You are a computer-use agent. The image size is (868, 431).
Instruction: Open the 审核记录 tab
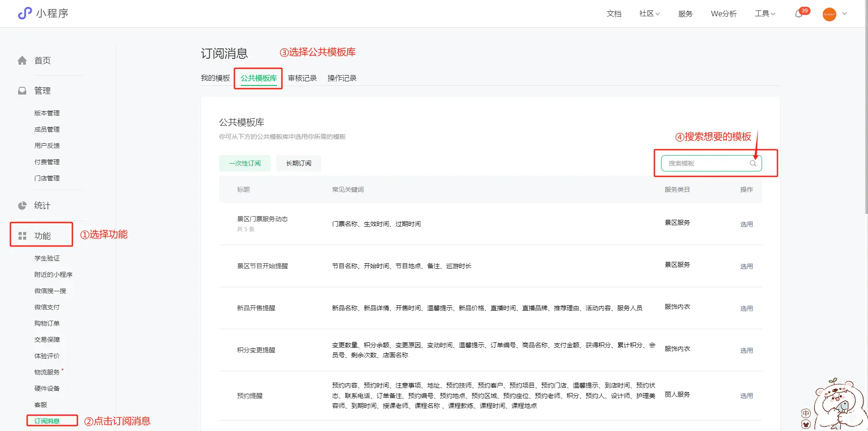302,78
